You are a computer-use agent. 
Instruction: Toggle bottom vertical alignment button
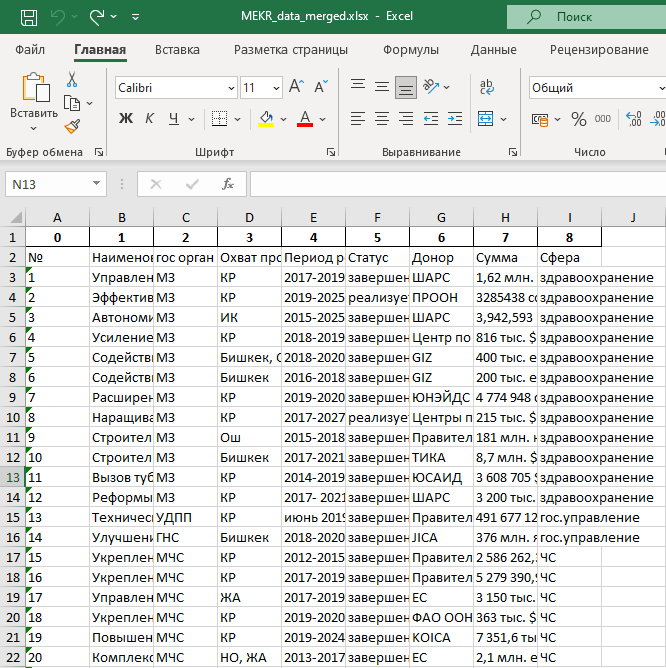tap(406, 88)
